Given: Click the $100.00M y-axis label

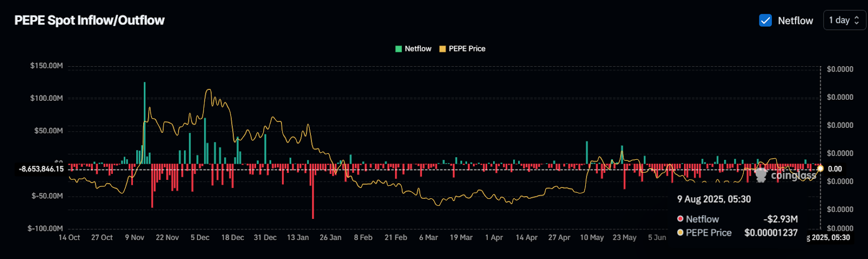Looking at the screenshot, I should [47, 98].
